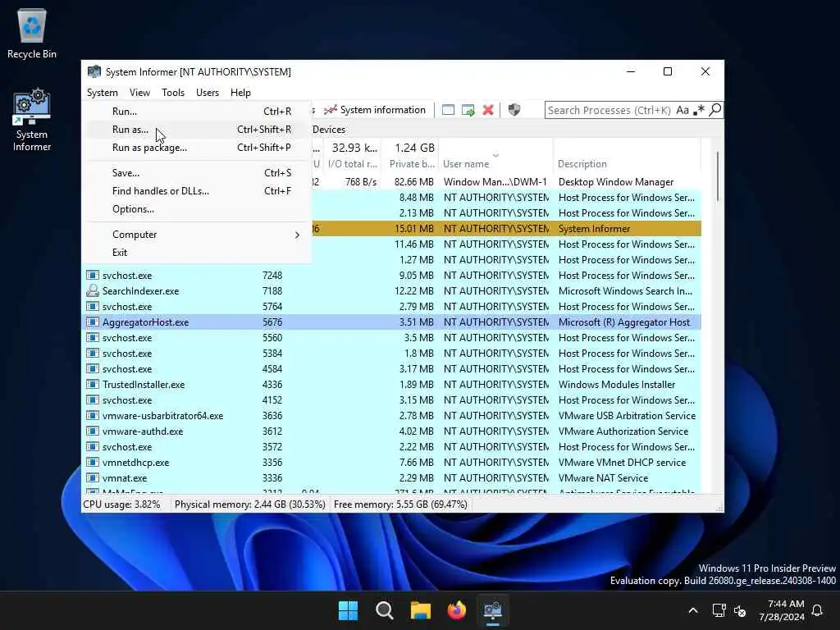Open System information from the toolbar
This screenshot has height=630, width=840.
tap(375, 110)
